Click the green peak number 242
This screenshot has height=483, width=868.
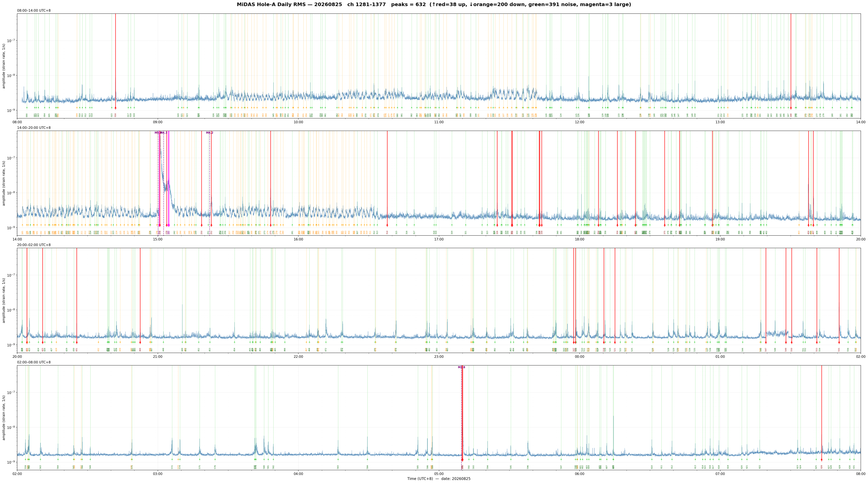click(x=174, y=232)
